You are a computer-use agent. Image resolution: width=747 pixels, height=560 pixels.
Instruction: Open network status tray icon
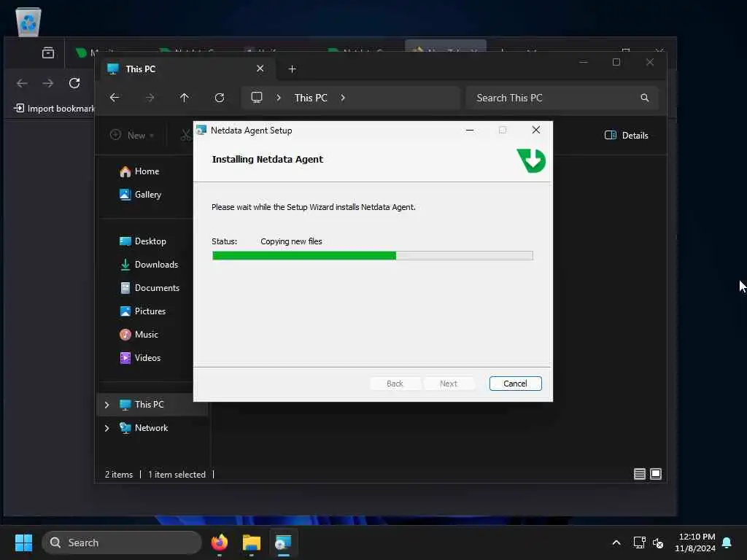[639, 542]
